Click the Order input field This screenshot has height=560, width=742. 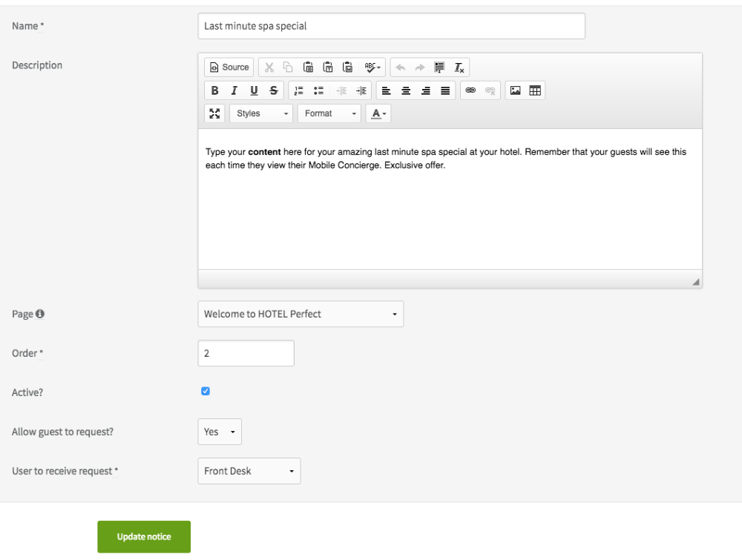click(x=246, y=353)
